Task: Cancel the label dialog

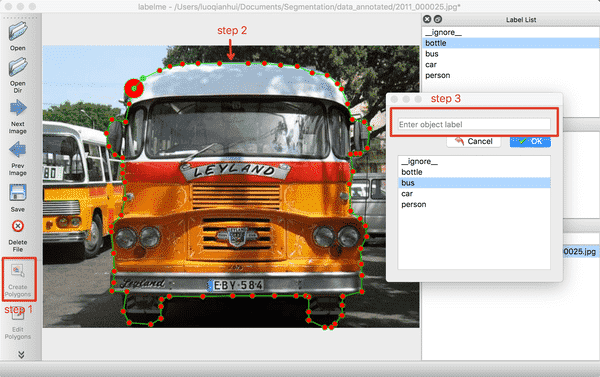Action: pyautogui.click(x=474, y=141)
